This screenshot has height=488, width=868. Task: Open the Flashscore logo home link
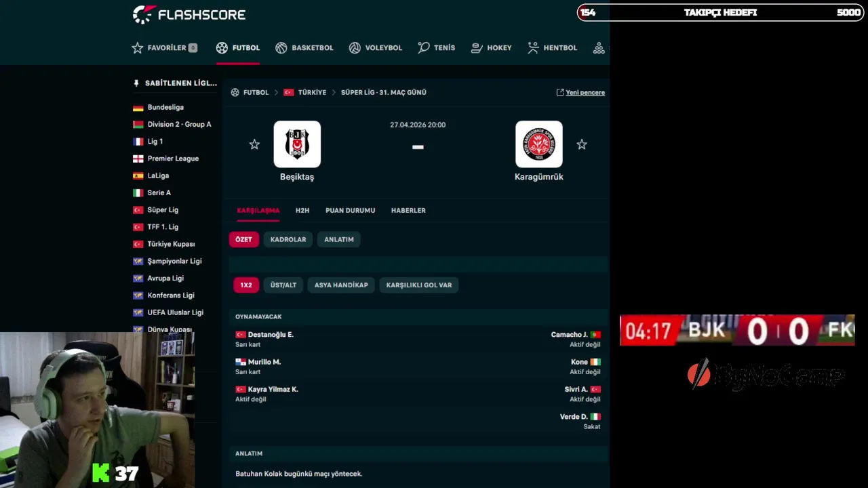189,14
